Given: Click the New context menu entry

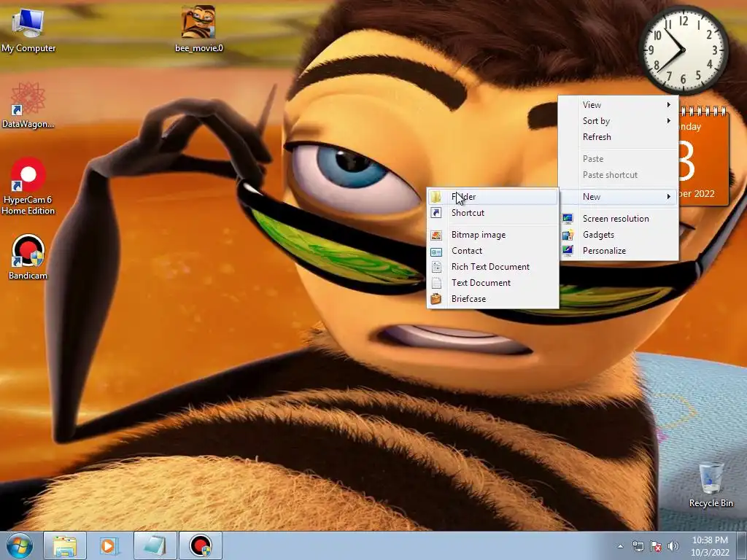Looking at the screenshot, I should point(619,197).
